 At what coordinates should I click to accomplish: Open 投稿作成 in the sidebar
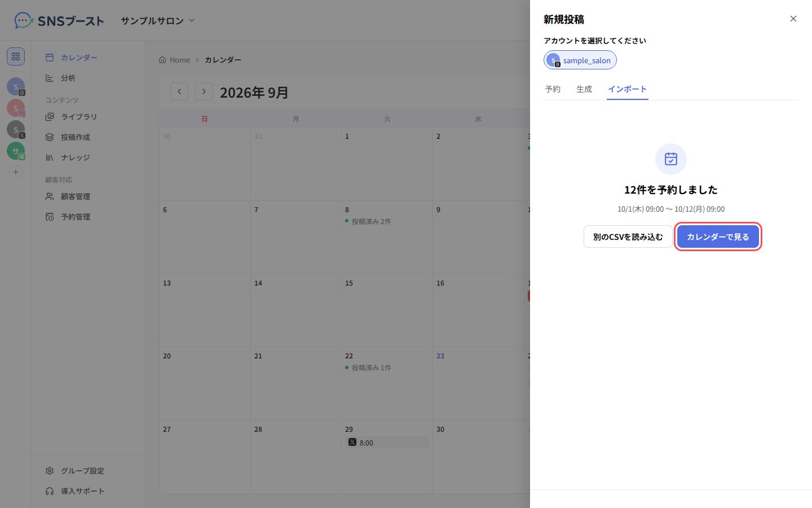(x=88, y=137)
